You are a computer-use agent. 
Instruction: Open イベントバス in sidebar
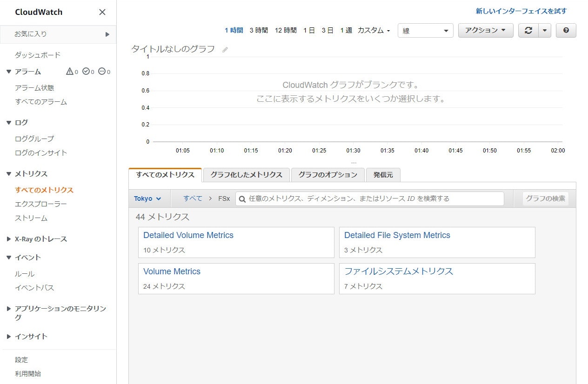(34, 288)
